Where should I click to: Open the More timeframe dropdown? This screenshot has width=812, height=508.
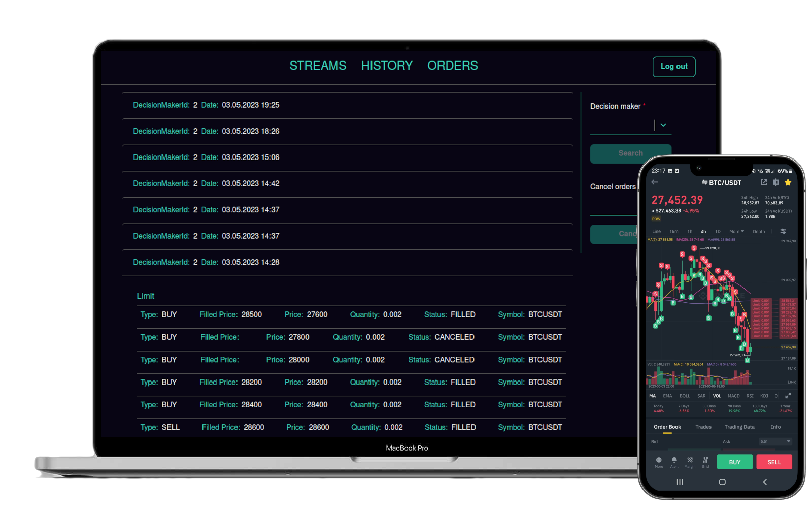(x=736, y=231)
